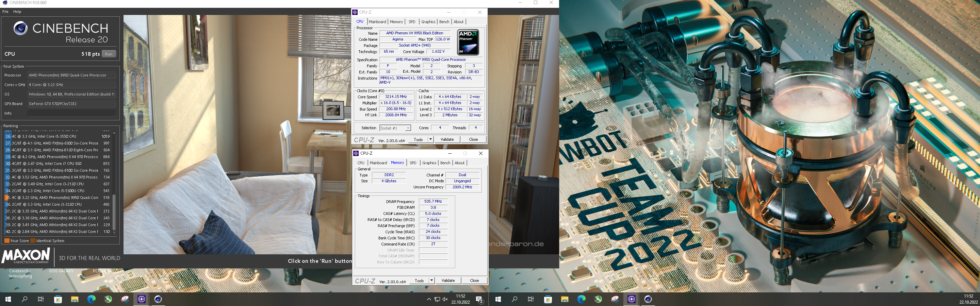This screenshot has height=306, width=980.
Task: Open the File menu in Cinebench
Action: click(x=5, y=12)
